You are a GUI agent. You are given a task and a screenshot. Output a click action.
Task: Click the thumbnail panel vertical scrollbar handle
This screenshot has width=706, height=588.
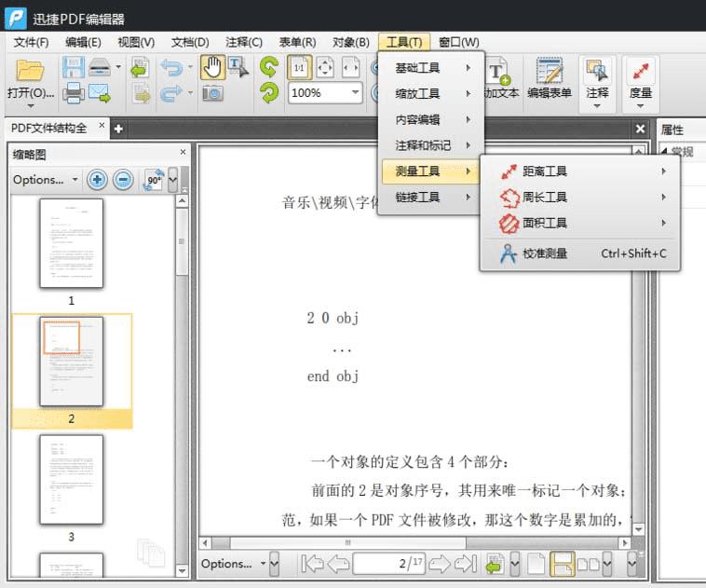[x=182, y=241]
